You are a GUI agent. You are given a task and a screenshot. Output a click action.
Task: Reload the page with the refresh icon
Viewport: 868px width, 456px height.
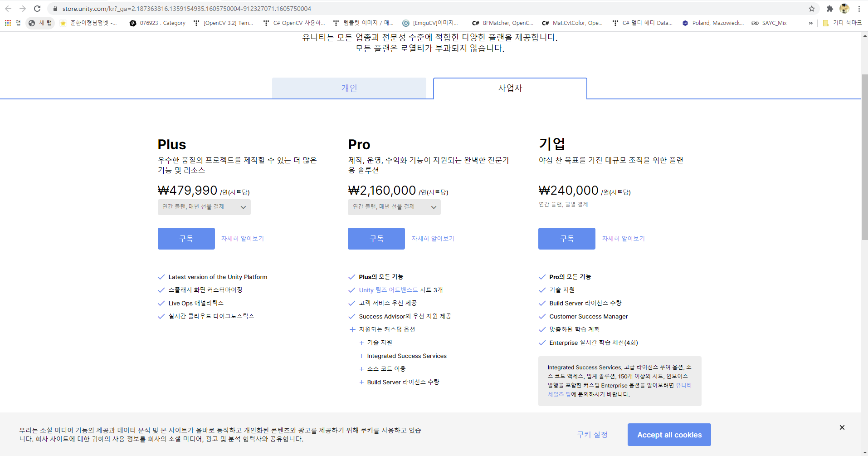37,9
